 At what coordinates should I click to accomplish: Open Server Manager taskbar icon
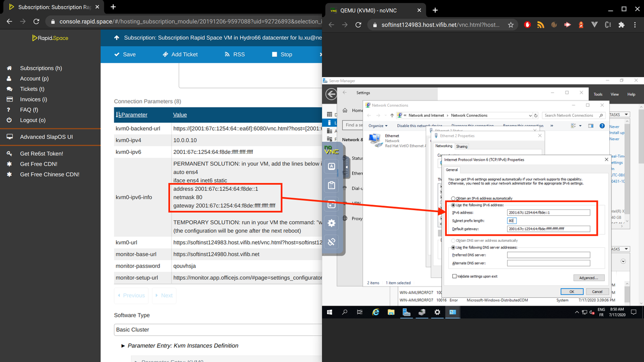click(x=407, y=312)
